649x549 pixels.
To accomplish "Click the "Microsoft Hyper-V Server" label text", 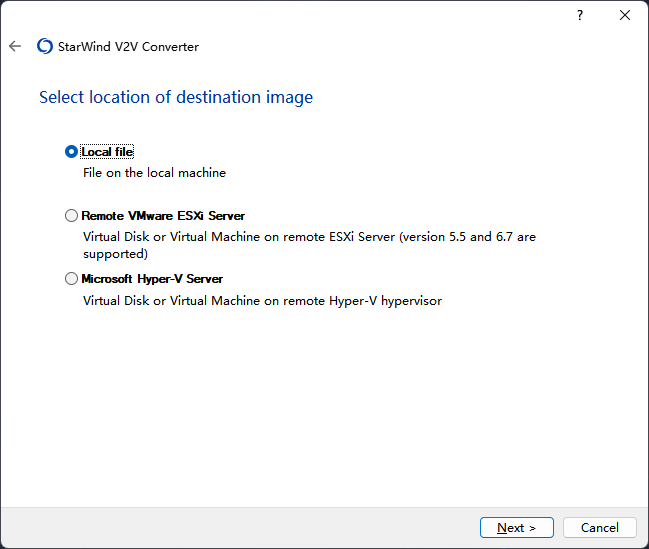I will 152,279.
